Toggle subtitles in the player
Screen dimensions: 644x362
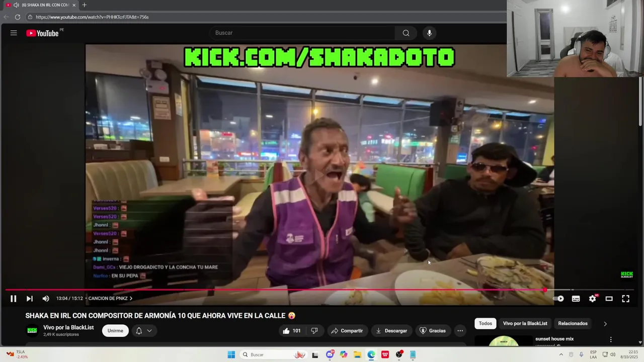[x=576, y=299]
